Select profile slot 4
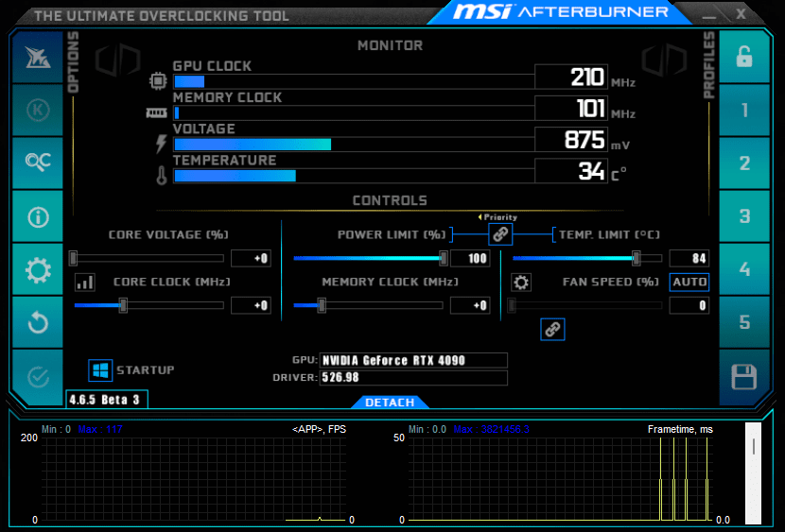 pos(744,269)
